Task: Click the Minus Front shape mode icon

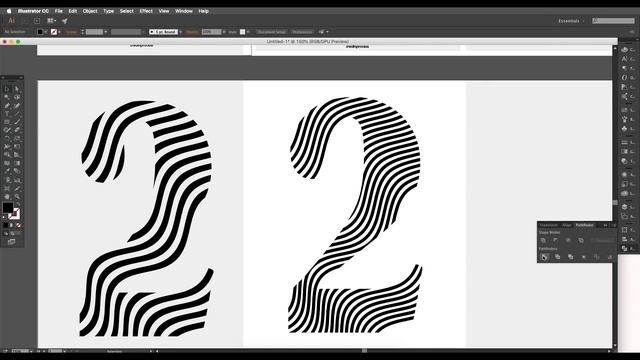Action: 556,240
